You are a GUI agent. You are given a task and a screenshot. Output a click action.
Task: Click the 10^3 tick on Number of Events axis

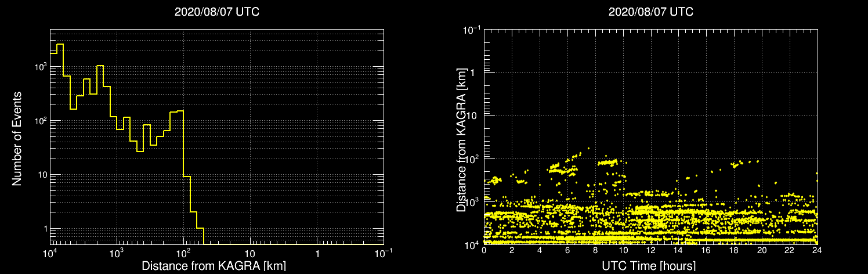pyautogui.click(x=39, y=66)
